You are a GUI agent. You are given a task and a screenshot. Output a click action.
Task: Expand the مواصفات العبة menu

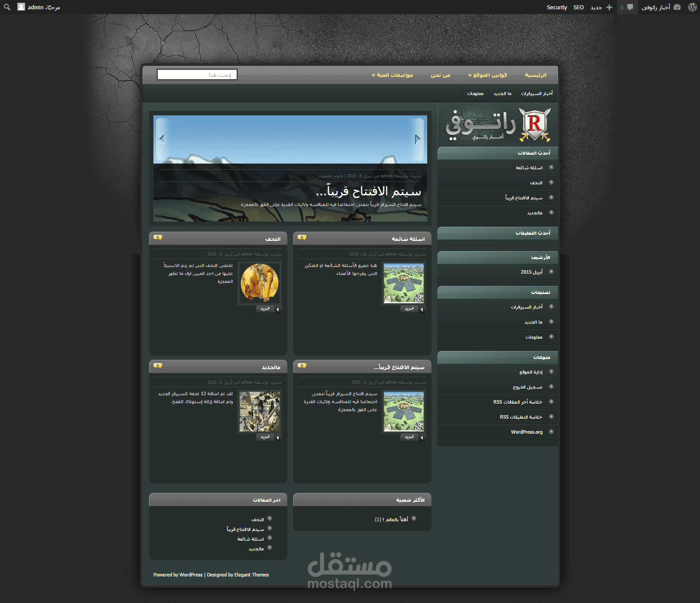[392, 75]
